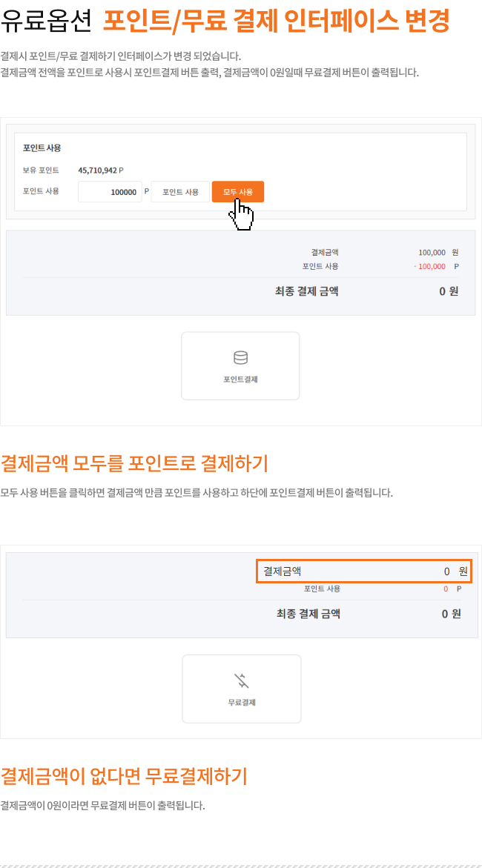Click the 포인트 사용 section heading
482x868 pixels.
(x=42, y=148)
